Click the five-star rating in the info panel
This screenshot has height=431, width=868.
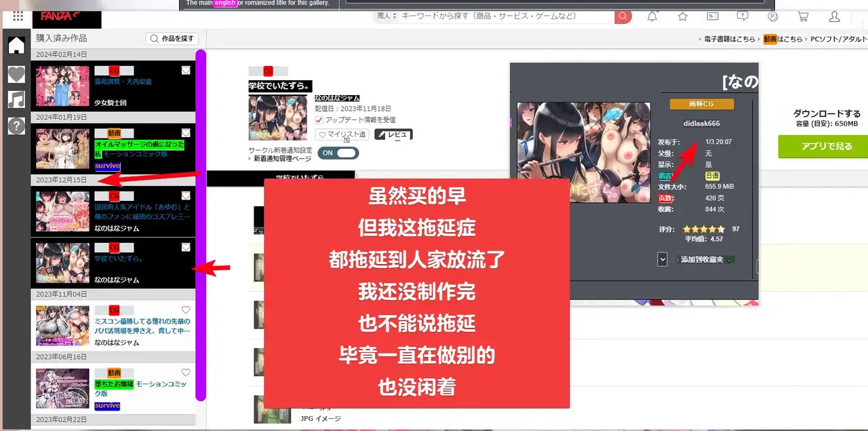703,229
